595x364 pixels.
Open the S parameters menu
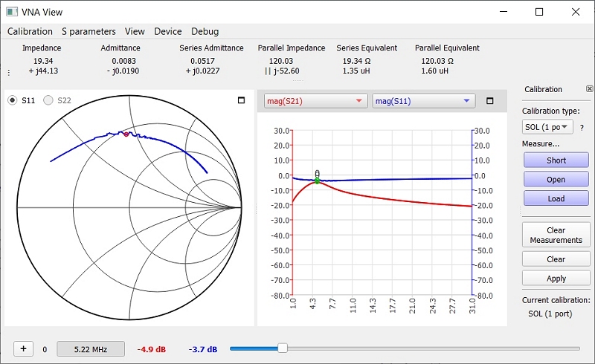(89, 31)
